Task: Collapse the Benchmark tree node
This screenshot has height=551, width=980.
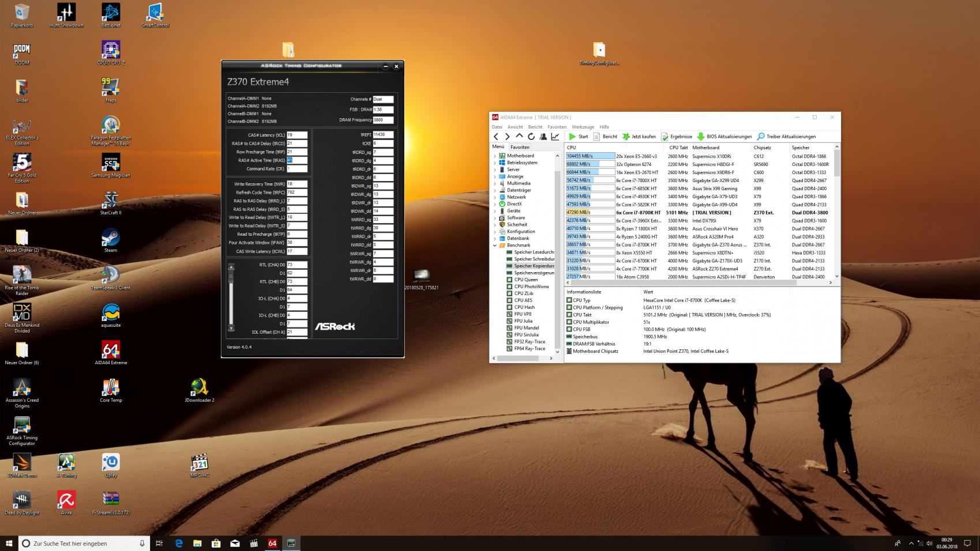Action: click(494, 246)
